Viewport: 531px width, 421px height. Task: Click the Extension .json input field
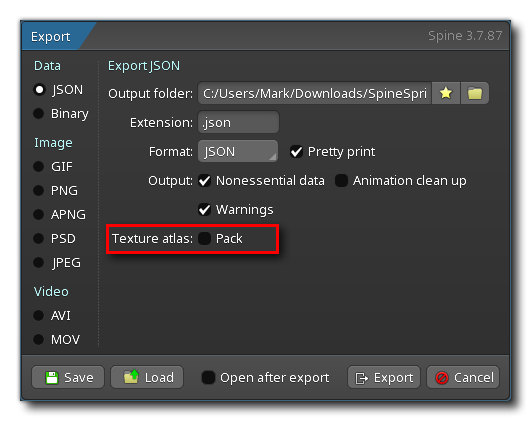238,122
